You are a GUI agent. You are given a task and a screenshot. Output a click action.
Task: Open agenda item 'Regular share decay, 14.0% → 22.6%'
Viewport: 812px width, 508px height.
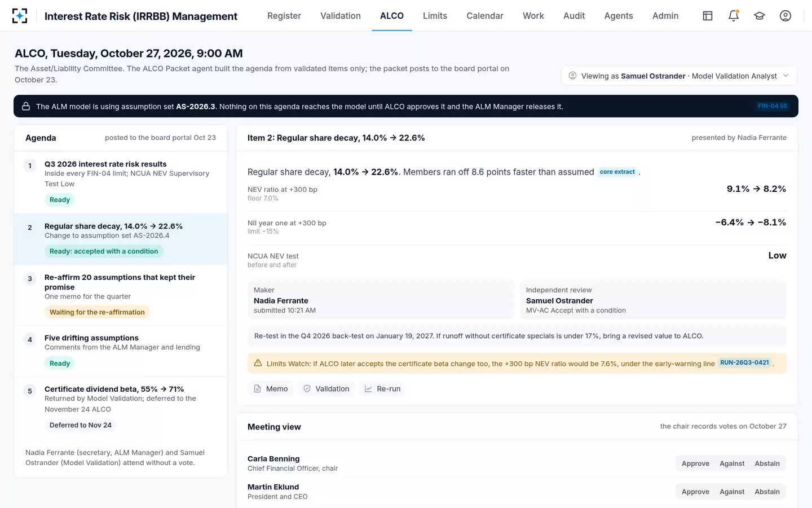121,239
